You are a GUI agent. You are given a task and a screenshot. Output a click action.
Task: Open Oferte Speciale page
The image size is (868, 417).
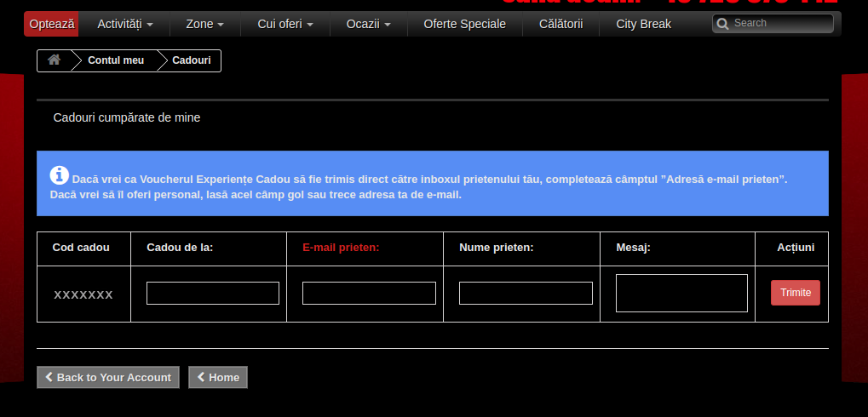(x=464, y=24)
